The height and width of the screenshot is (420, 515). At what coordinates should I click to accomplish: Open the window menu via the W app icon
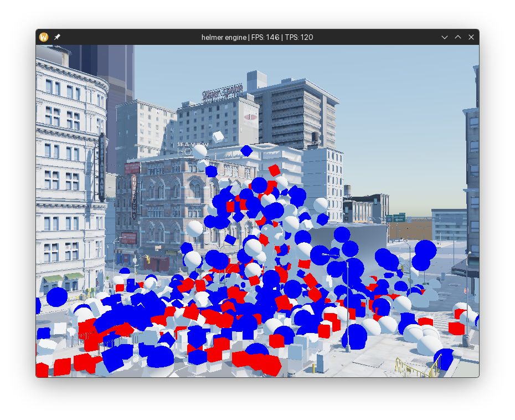[44, 37]
